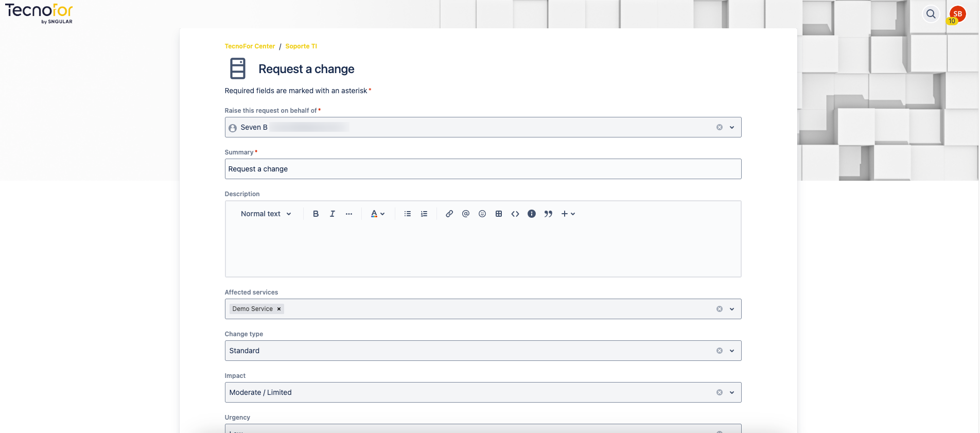Screen dimensions: 980x433
Task: Open the Normal text style dropdown
Action: pos(266,214)
